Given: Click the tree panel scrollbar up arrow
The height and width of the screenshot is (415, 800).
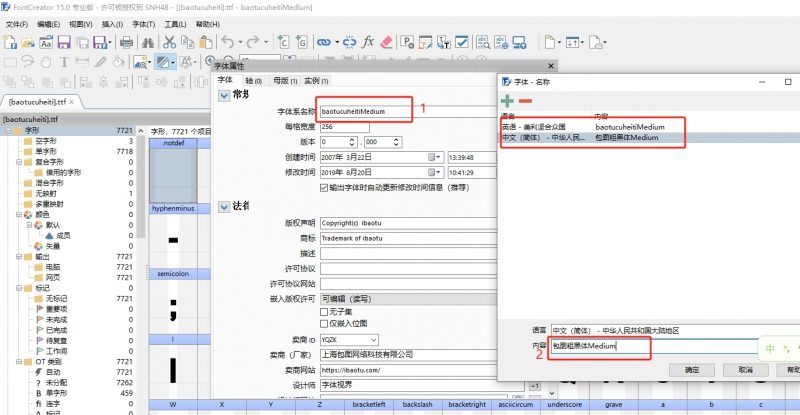Looking at the screenshot, I should click(x=140, y=131).
